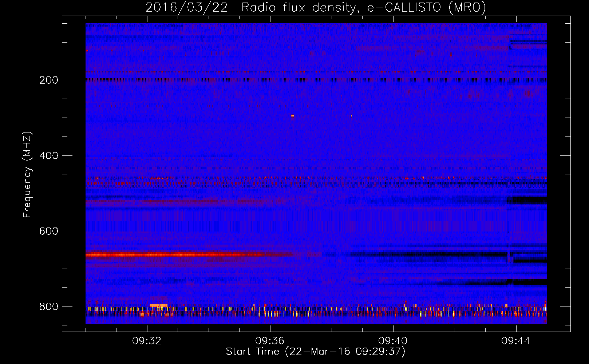This screenshot has height=364, width=589.
Task: Click the 600 frequency tick label
Action: point(49,232)
